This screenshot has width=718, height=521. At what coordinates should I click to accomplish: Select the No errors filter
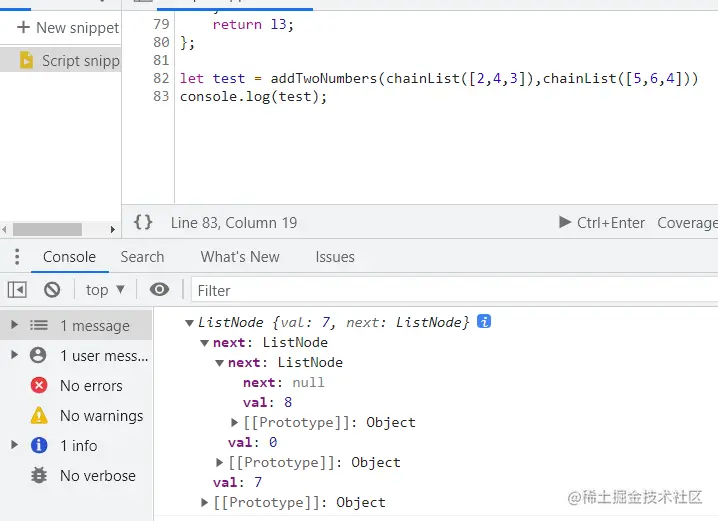pos(76,385)
